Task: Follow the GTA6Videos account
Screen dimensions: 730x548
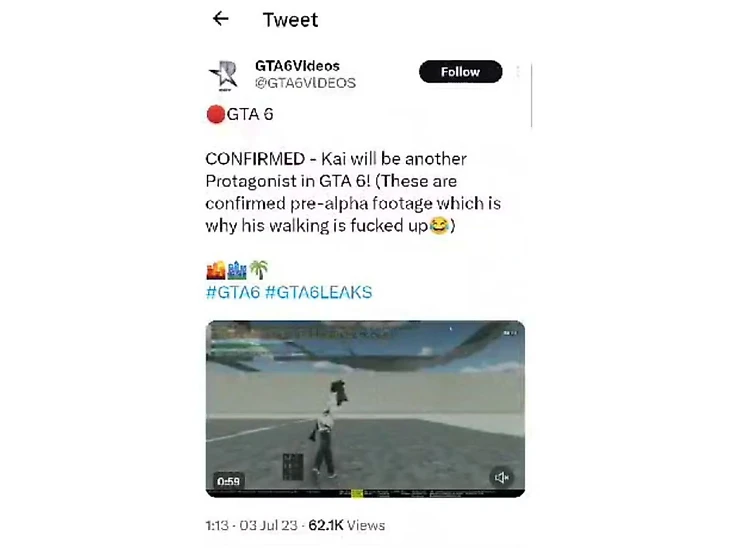Action: (x=460, y=72)
